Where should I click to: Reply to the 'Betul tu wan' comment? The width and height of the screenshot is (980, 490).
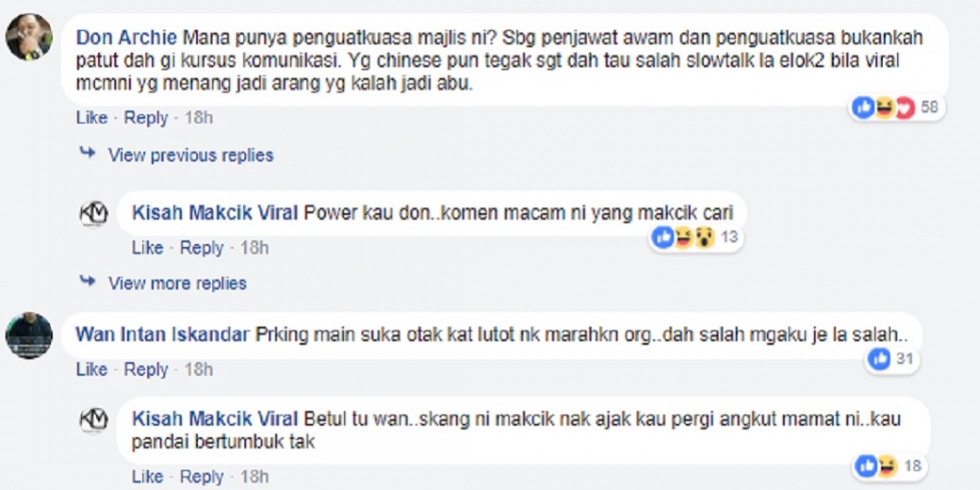202,476
